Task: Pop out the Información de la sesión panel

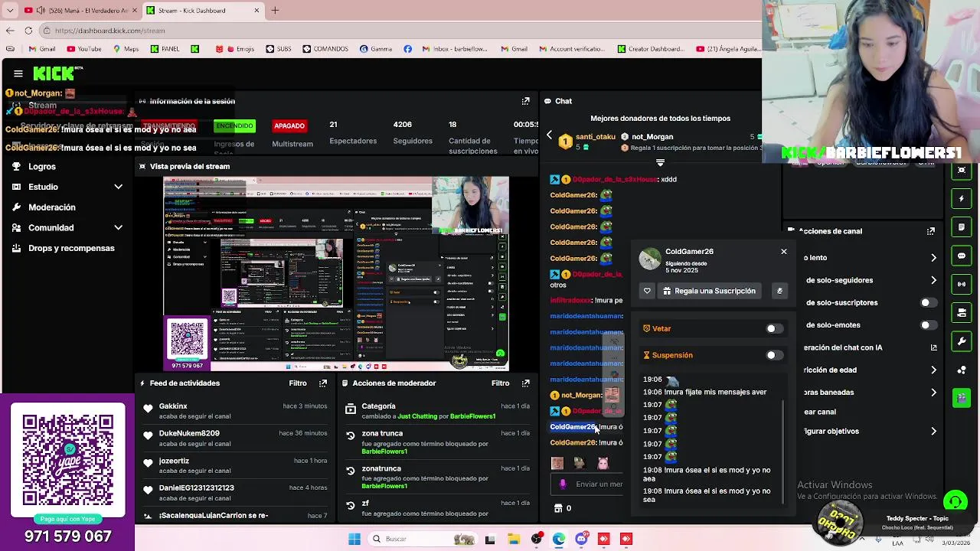Action: [x=525, y=101]
